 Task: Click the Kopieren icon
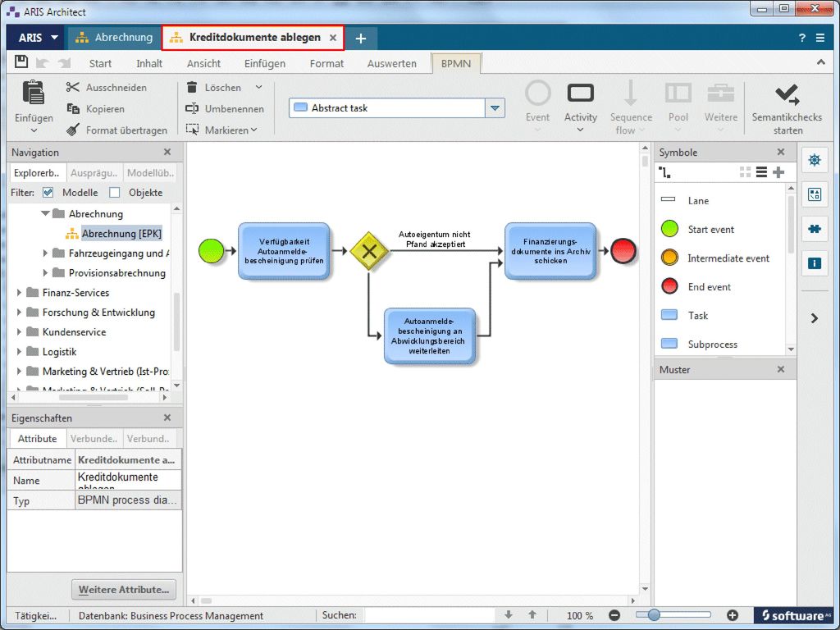point(73,109)
